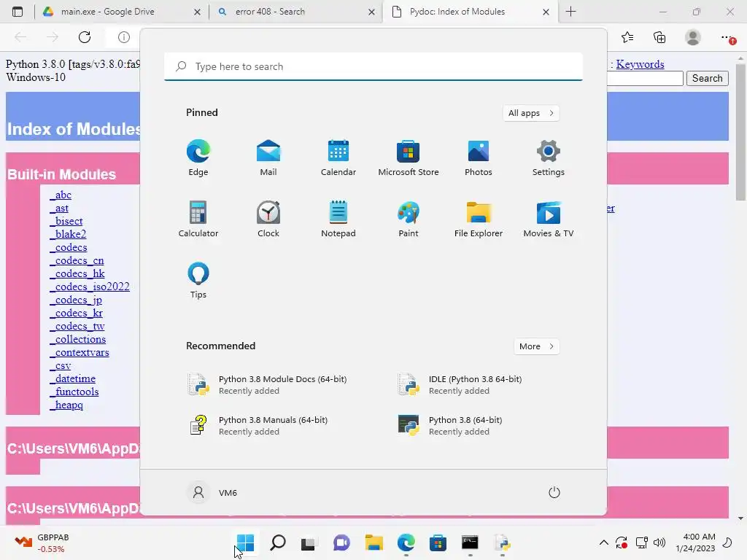Screen dimensions: 747x560
Task: Open browser Collections
Action: pyautogui.click(x=659, y=37)
